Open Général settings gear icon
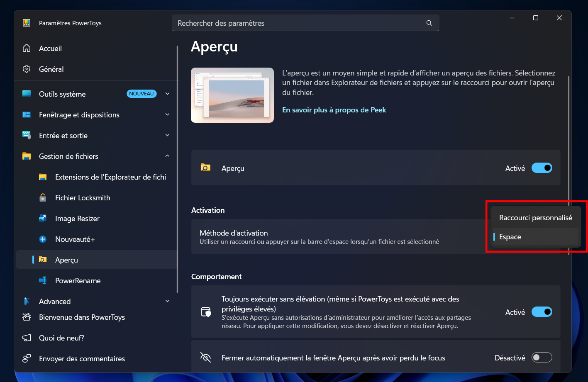This screenshot has height=382, width=588. [x=27, y=69]
